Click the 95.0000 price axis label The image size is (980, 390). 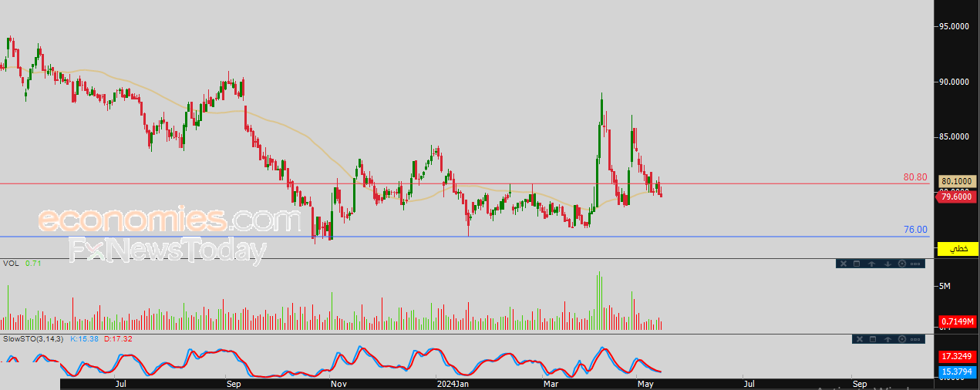(955, 26)
